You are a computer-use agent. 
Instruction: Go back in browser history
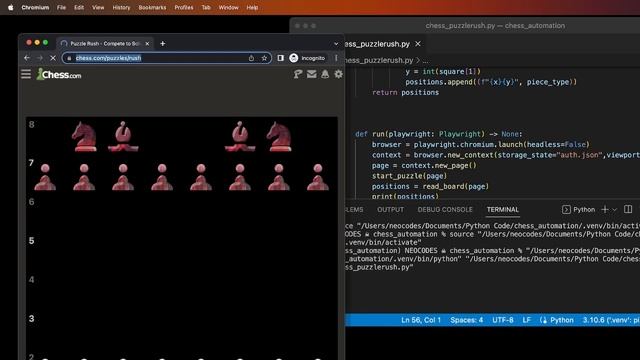coord(27,58)
